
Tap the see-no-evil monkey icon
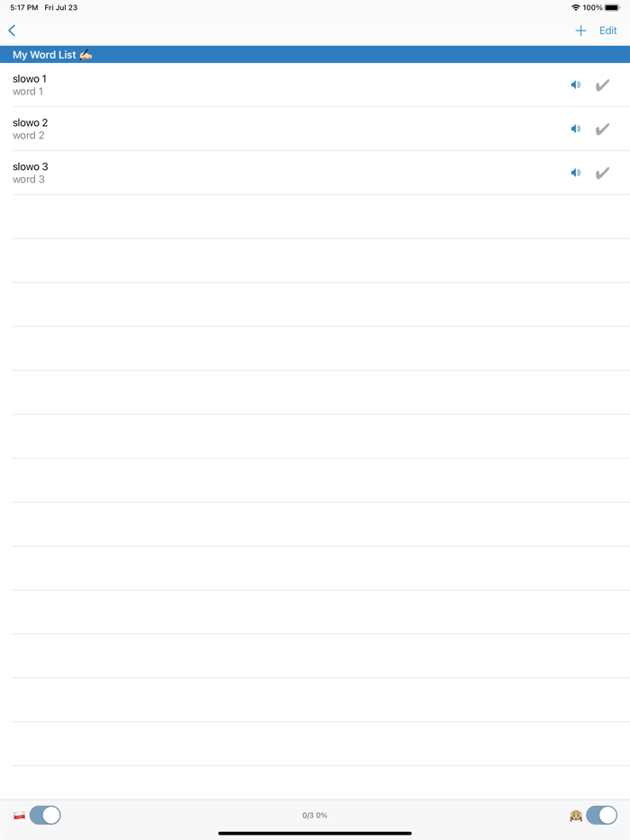(x=576, y=816)
